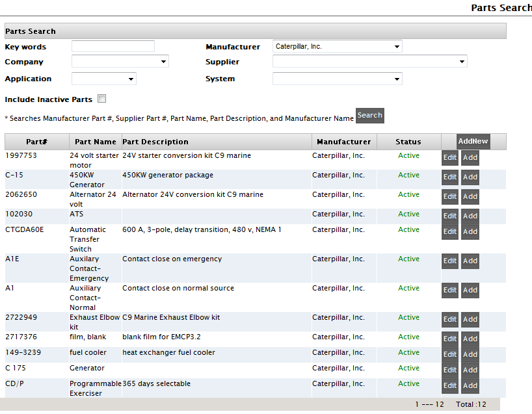Toggle the Include Inactive Parts checkbox
This screenshot has height=414, width=532.
point(101,99)
